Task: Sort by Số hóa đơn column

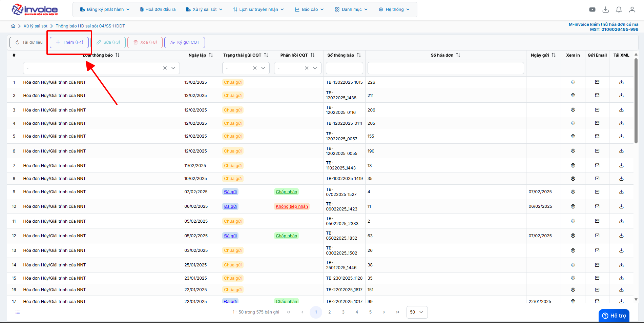Action: (458, 55)
